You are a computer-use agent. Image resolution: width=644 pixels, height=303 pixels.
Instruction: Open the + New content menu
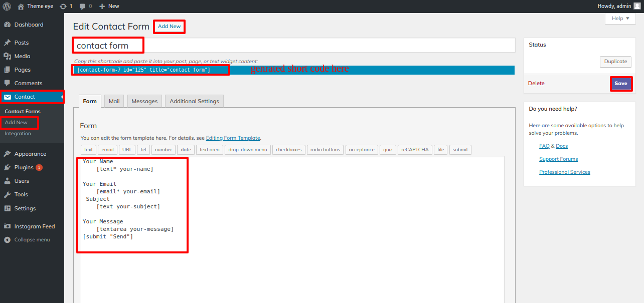[109, 6]
